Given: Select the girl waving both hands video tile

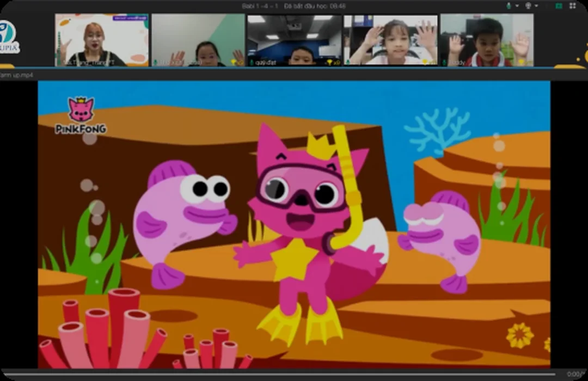Looking at the screenshot, I should point(391,40).
